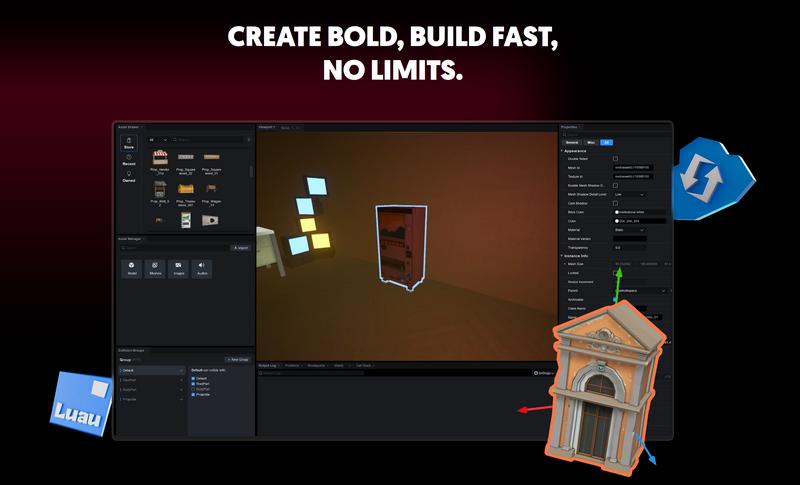The image size is (800, 485).
Task: Pick the treasure chest prop thumbnail
Action: 186,189
